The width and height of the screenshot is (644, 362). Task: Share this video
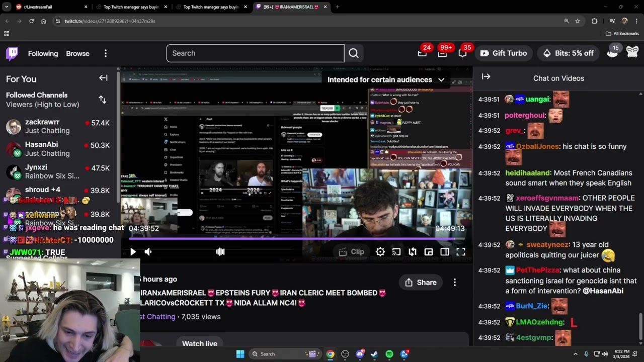coord(421,283)
